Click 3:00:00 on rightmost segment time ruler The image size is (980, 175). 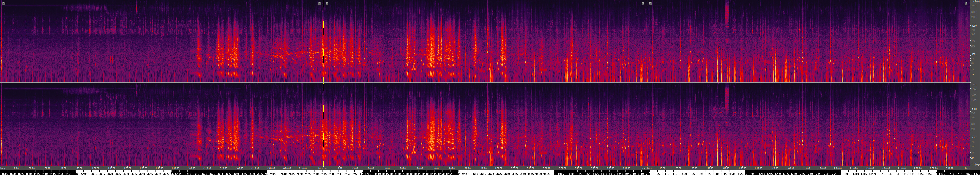tap(933, 168)
